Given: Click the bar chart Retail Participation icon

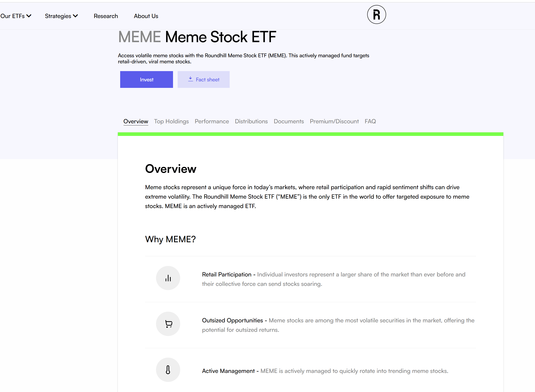Looking at the screenshot, I should [x=168, y=278].
